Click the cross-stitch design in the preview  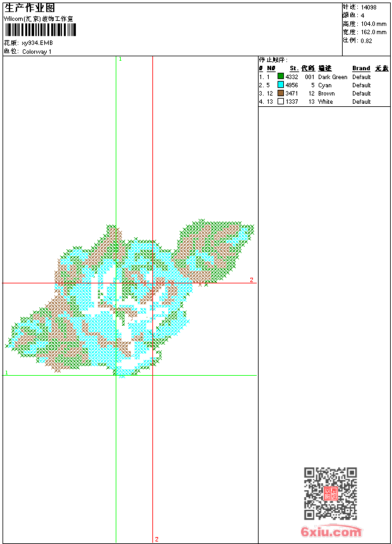[x=126, y=297]
